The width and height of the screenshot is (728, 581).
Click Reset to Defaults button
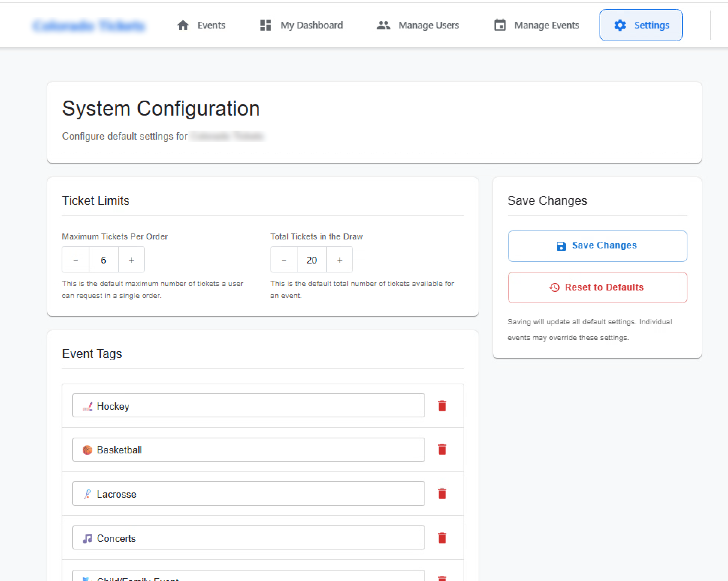[x=597, y=287]
